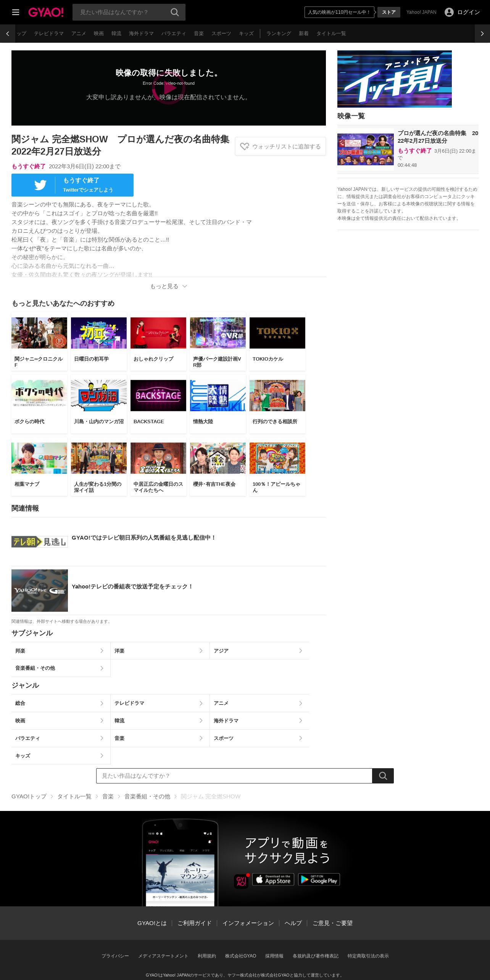The width and height of the screenshot is (490, 980).
Task: Click GYAO!トップ in the breadcrumb
Action: click(29, 796)
